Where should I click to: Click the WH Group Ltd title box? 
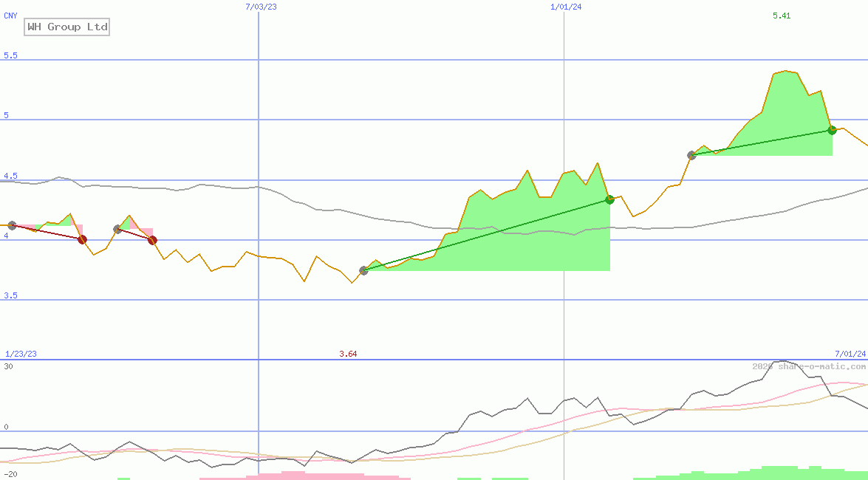click(66, 27)
